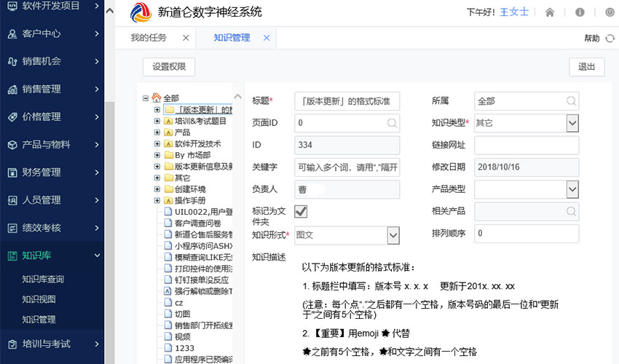Viewport: 619px width, 364px height.
Task: Click the 人员管理 sidebar icon
Action: click(12, 200)
